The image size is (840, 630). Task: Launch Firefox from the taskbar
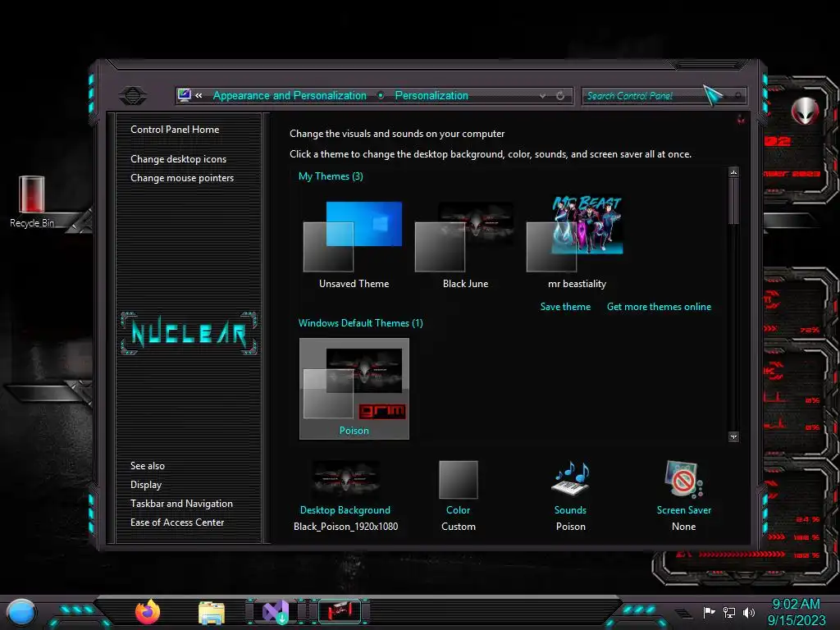148,612
